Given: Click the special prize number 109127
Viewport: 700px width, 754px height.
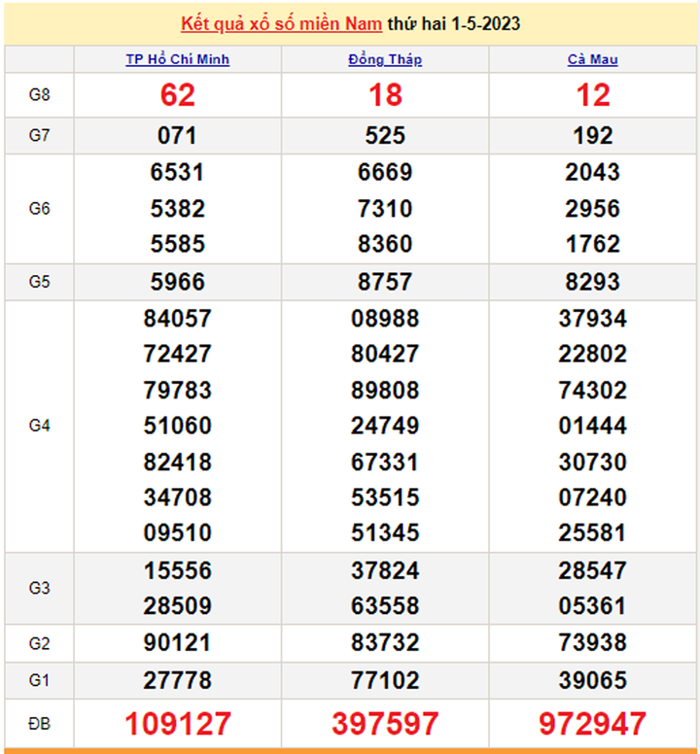Looking at the screenshot, I should [x=178, y=724].
